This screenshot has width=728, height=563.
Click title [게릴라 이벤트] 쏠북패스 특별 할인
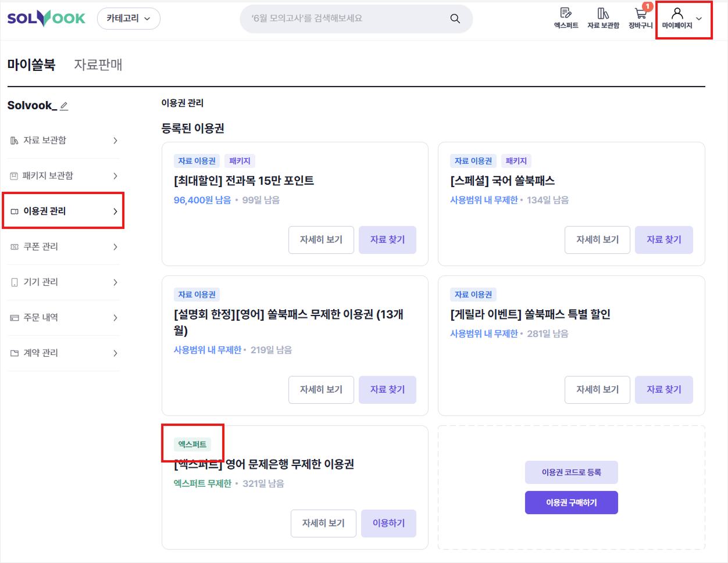click(x=530, y=314)
